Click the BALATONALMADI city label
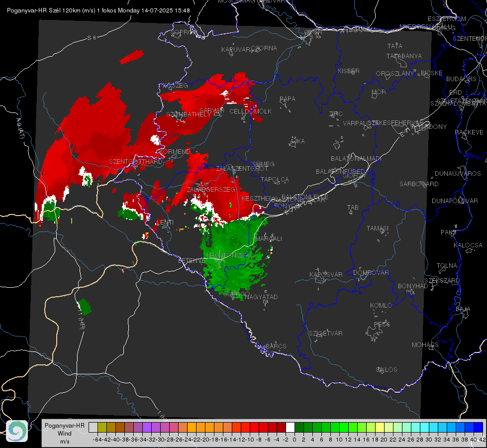487x448 pixels. coord(356,159)
